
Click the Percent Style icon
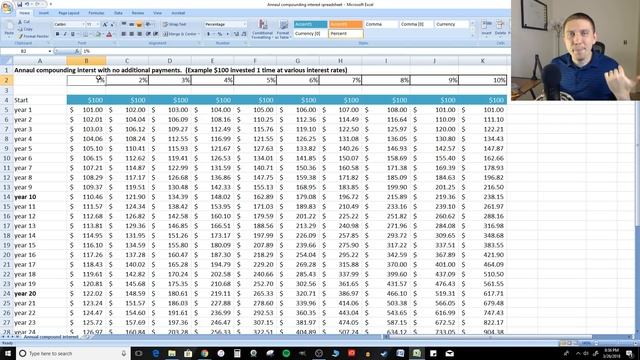tap(220, 34)
